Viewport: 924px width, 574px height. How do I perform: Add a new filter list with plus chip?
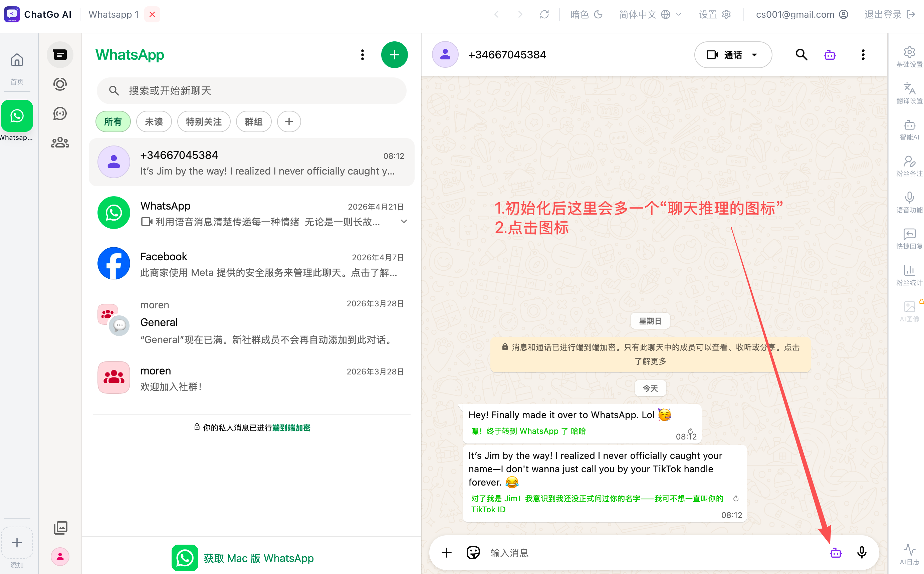coord(289,121)
